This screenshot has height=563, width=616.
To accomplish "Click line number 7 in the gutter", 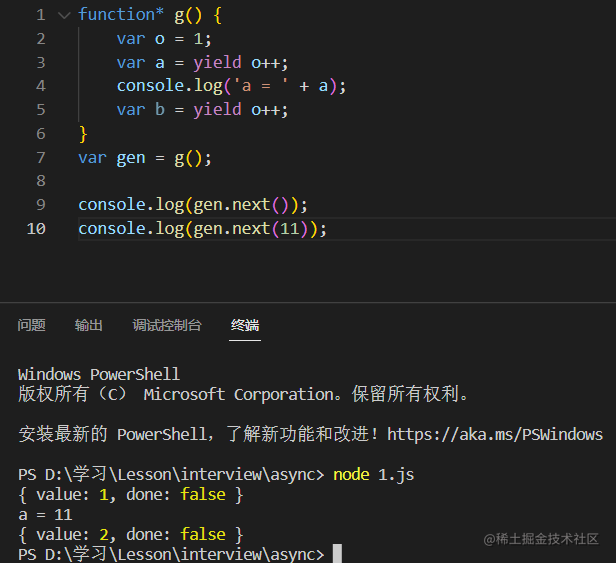I will (x=41, y=158).
